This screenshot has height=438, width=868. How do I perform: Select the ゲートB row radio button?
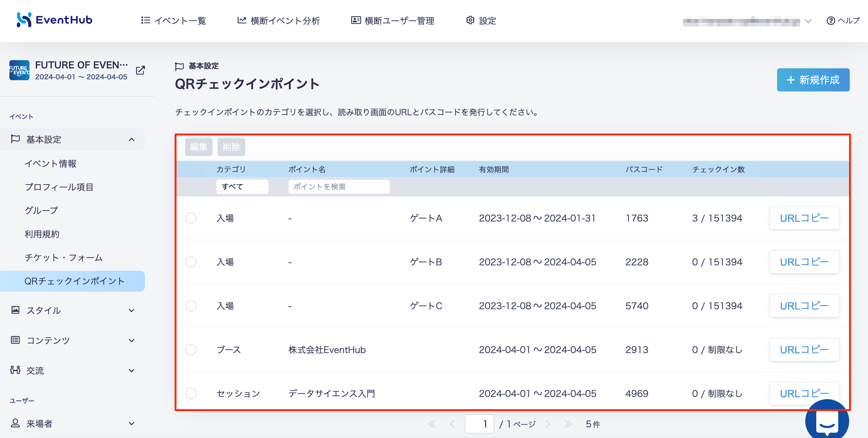pyautogui.click(x=191, y=262)
